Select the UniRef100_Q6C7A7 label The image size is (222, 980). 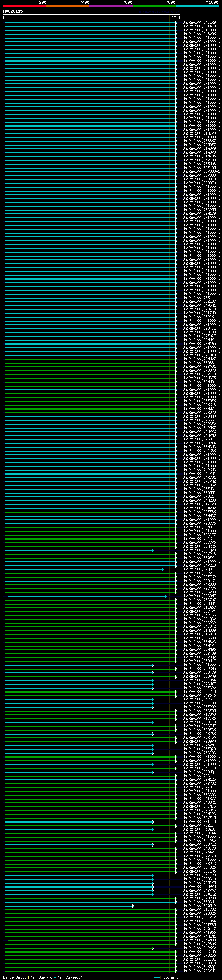pyautogui.click(x=199, y=600)
